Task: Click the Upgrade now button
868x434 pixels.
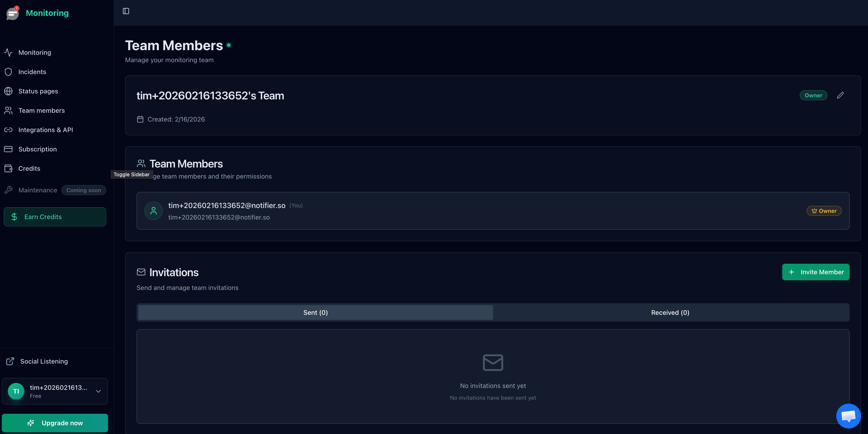Action: (x=54, y=423)
